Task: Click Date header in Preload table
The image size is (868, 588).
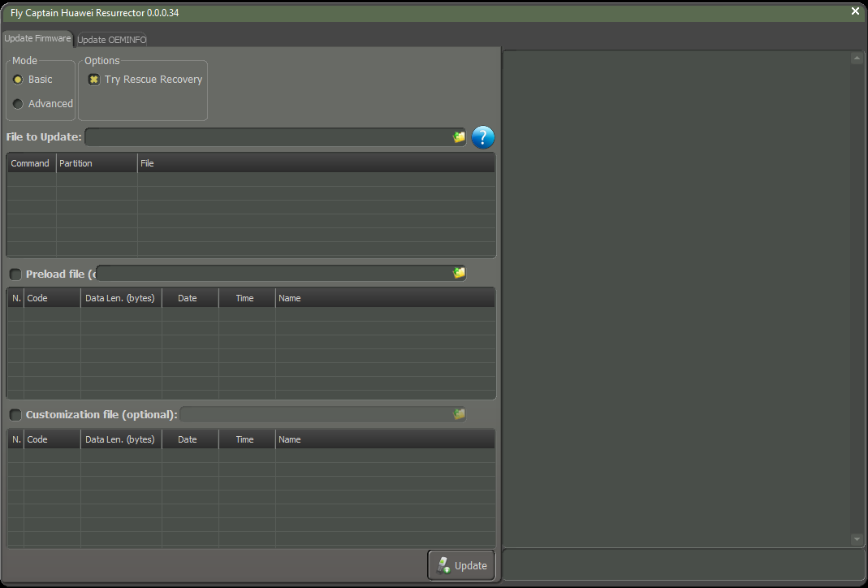Action: point(190,298)
